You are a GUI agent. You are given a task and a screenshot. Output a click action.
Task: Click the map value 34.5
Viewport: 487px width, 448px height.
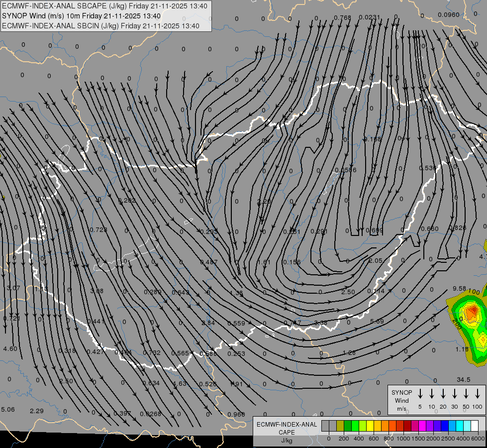464,380
